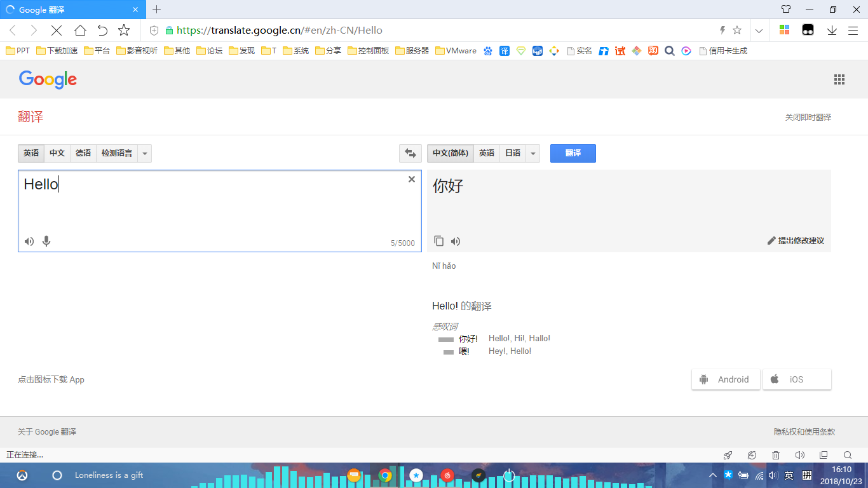This screenshot has width=868, height=488.
Task: Clear the source text with X
Action: coord(412,179)
